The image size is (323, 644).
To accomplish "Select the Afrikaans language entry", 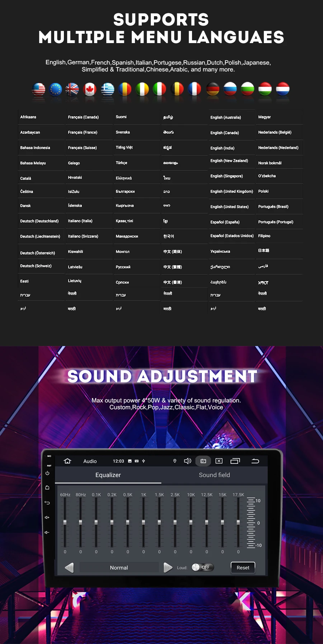I will coord(28,117).
